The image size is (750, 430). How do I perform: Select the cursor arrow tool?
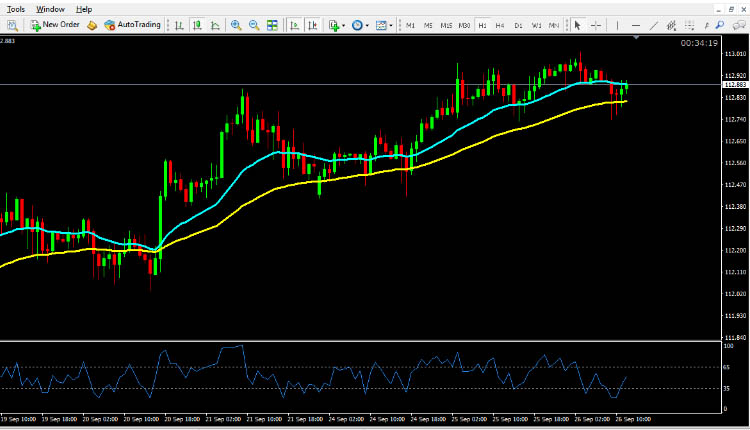point(577,25)
